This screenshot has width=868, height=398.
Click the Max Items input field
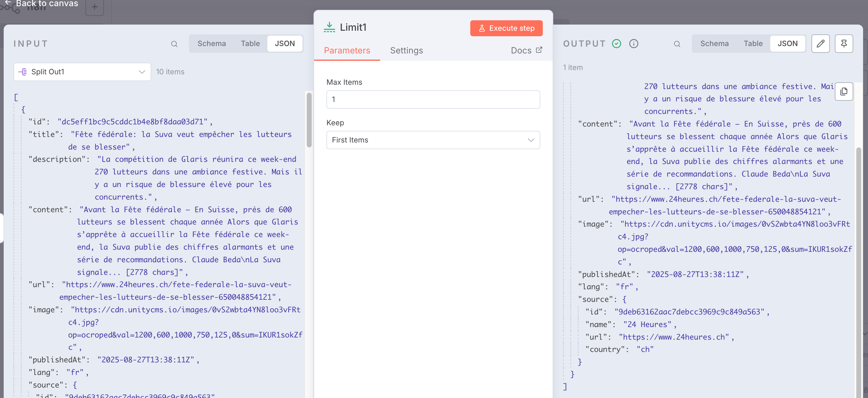tap(433, 99)
